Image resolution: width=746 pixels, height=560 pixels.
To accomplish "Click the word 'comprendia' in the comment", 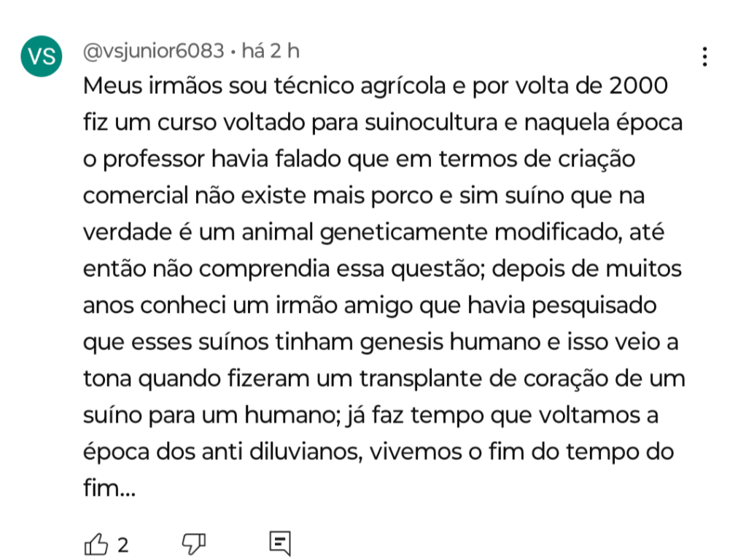I will (262, 269).
